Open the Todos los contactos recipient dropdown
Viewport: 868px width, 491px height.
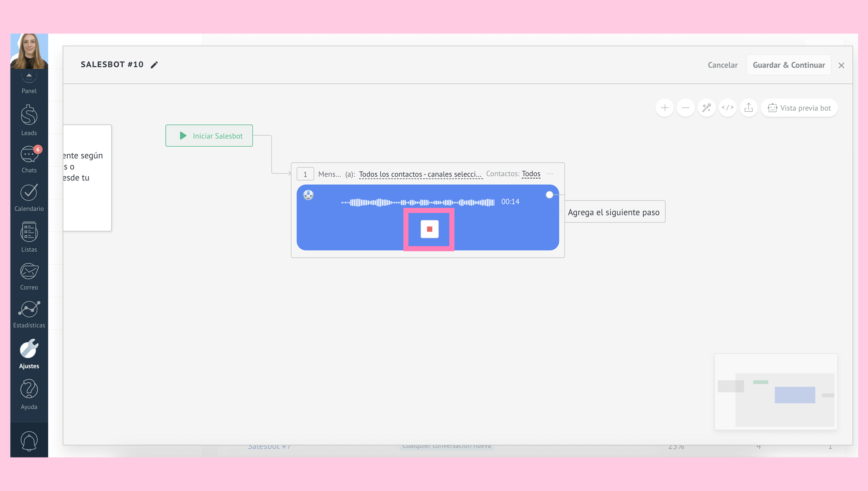coord(420,174)
